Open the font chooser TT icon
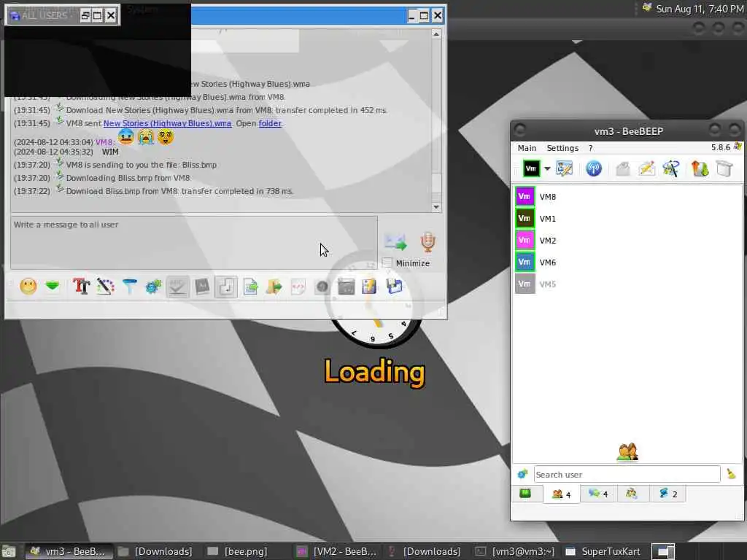This screenshot has width=747, height=560. (x=81, y=286)
